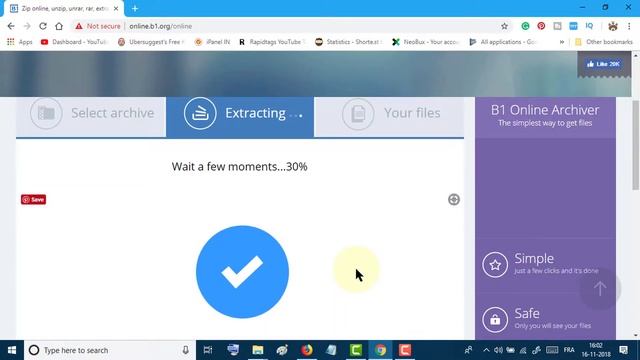The image size is (640, 360).
Task: Click the Facebook Like 20K button
Action: click(603, 64)
